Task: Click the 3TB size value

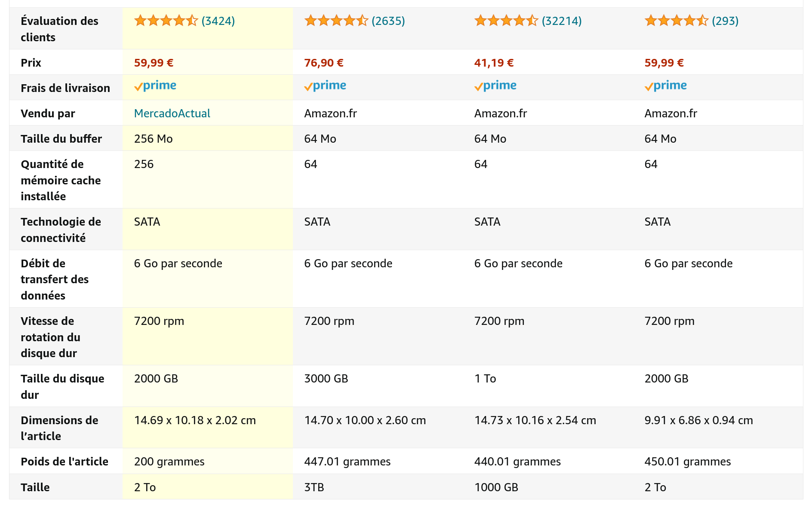Action: tap(314, 487)
